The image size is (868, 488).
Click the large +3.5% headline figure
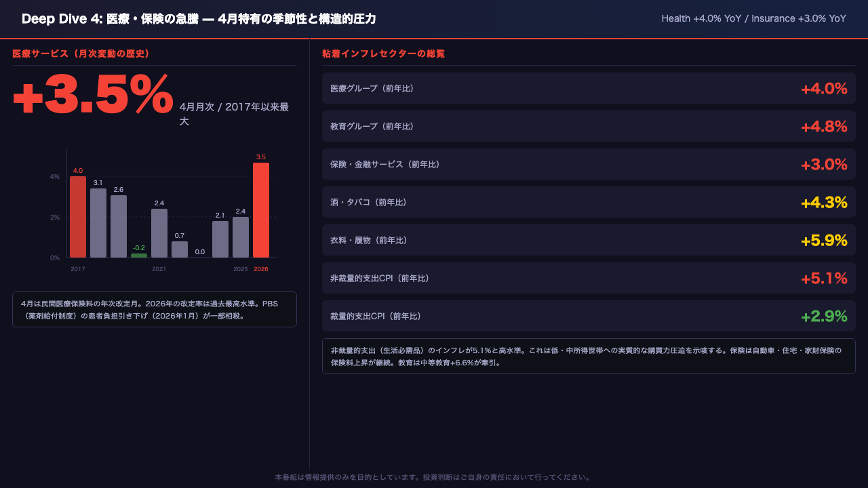point(93,95)
